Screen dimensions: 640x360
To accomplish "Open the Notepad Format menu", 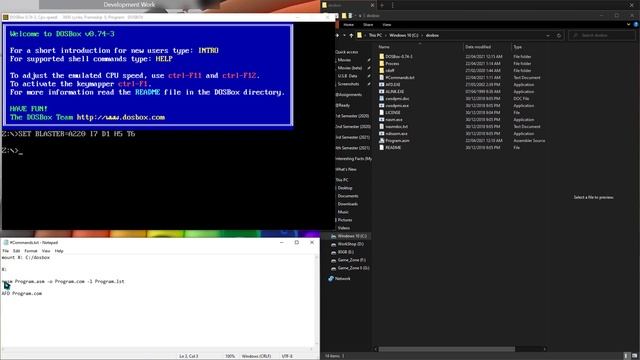I will pos(31,251).
